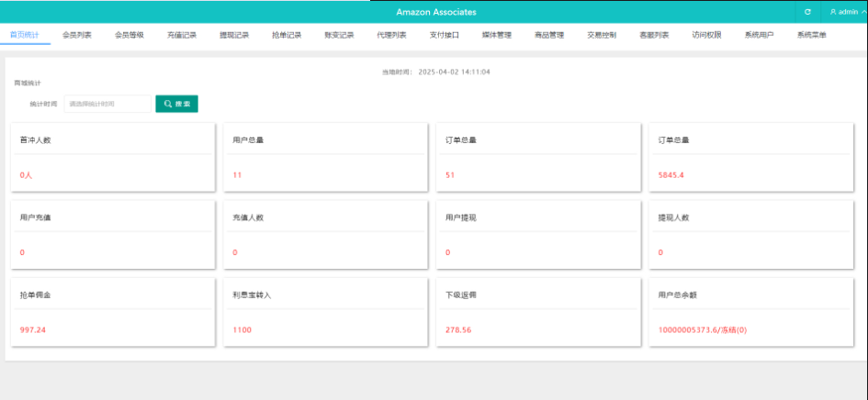868x400 pixels.
Task: Click the 统计时间 date input field
Action: [107, 104]
